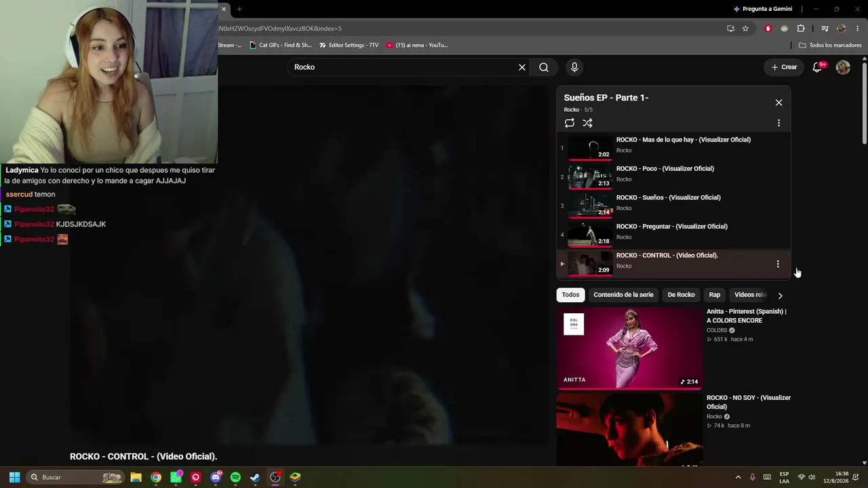Open the volume speaker tray icon
Image resolution: width=868 pixels, height=488 pixels.
[x=812, y=477]
